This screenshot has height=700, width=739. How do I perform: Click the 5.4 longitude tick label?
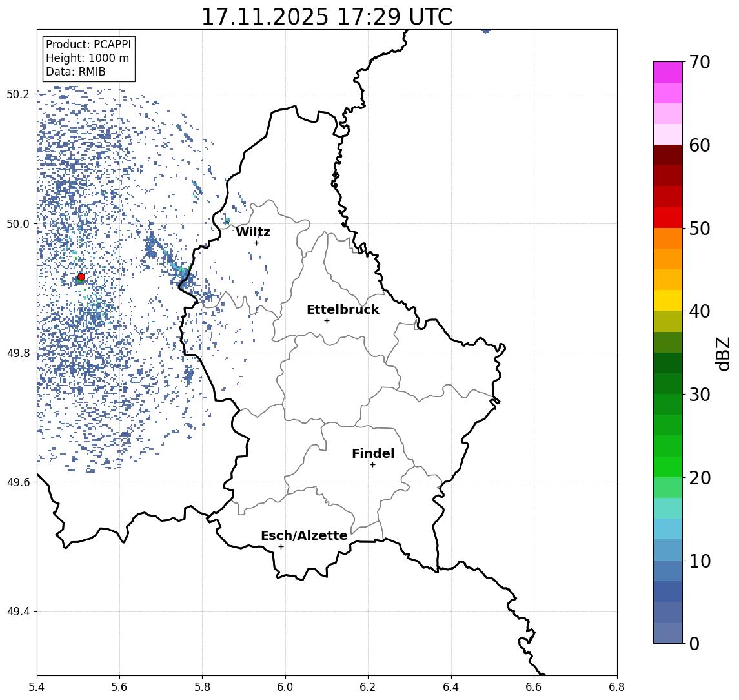coord(37,686)
